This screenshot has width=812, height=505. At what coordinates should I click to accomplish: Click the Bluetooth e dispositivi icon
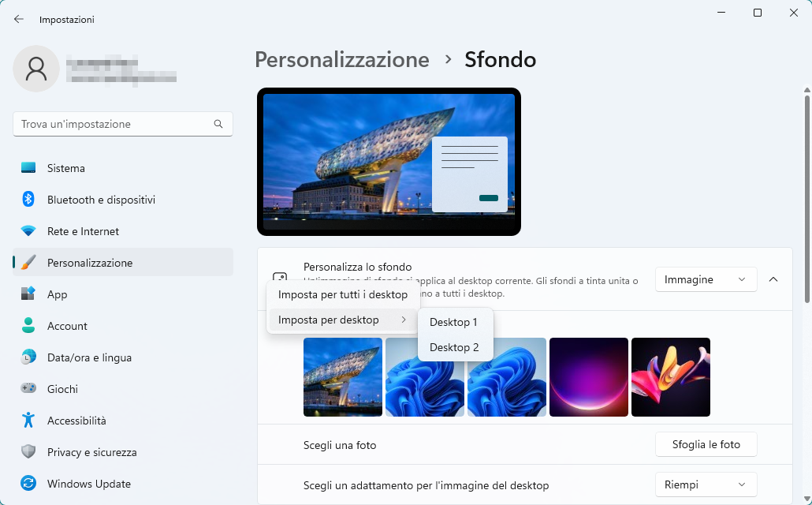(28, 199)
